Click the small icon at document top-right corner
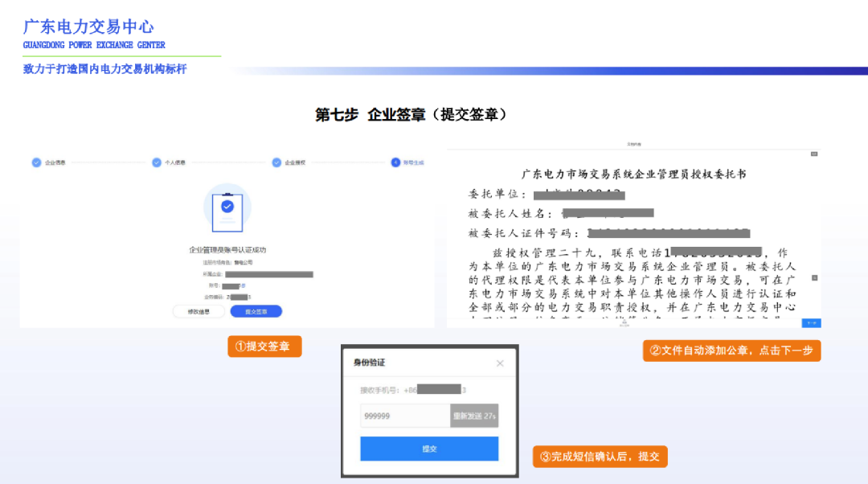Image resolution: width=868 pixels, height=484 pixels. point(813,154)
